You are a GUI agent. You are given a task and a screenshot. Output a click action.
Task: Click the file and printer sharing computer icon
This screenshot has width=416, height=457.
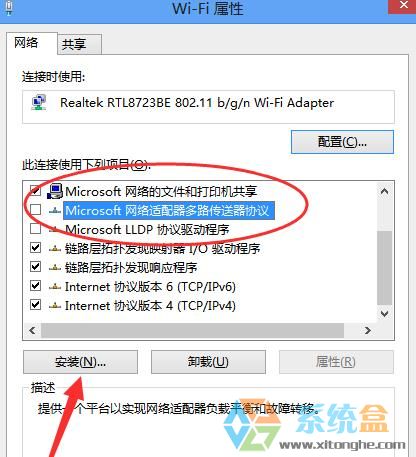click(x=55, y=191)
